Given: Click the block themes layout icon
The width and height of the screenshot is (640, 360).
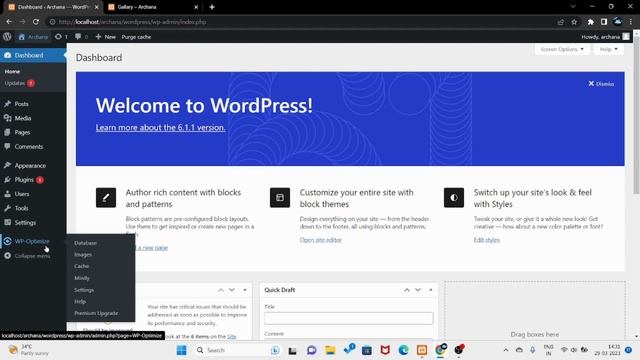Looking at the screenshot, I should click(x=280, y=198).
